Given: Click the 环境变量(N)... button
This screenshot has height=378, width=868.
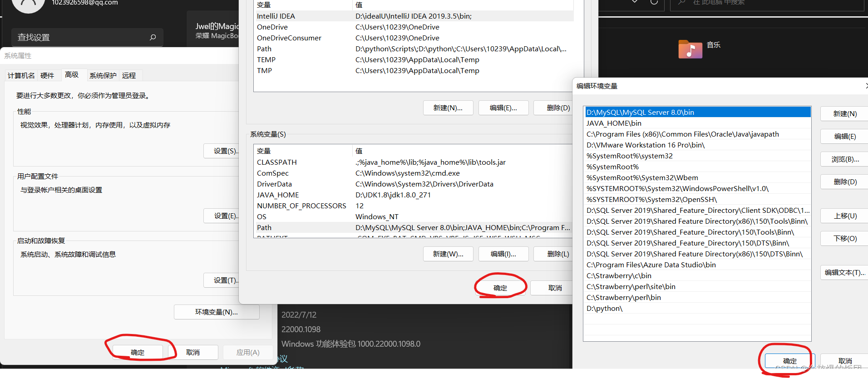Looking at the screenshot, I should click(217, 312).
